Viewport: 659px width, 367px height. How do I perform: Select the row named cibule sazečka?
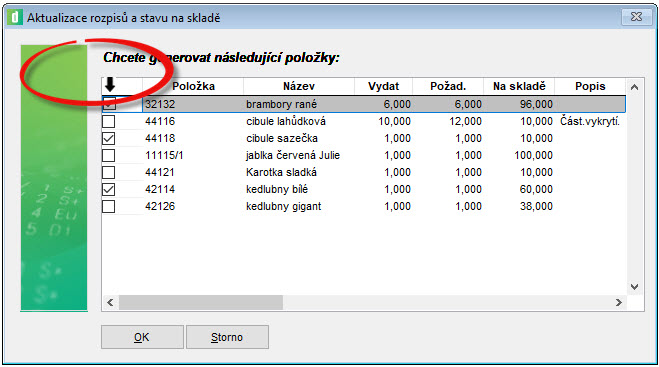click(364, 138)
